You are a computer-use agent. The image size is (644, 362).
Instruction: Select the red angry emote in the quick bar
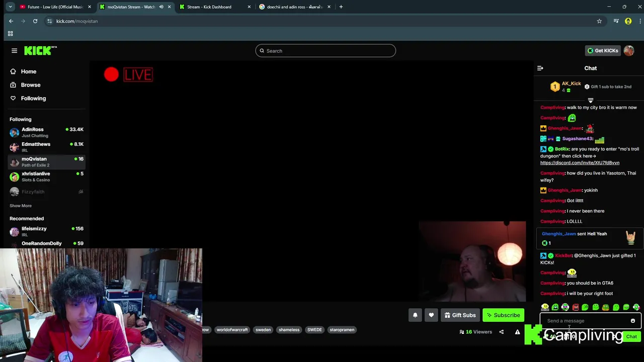[576, 307]
